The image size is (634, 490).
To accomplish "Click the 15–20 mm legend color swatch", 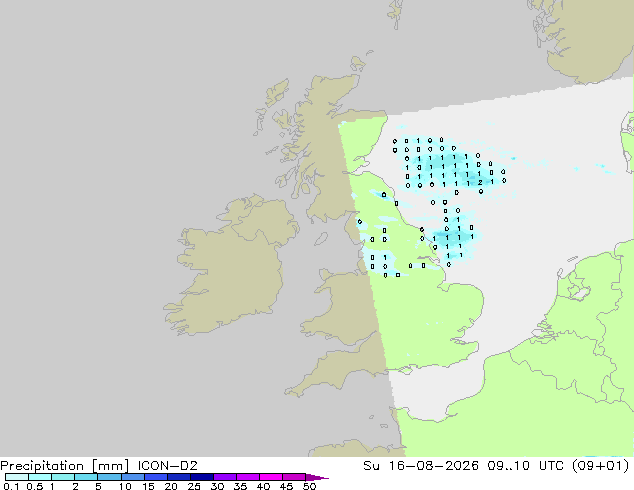I will coord(155,477).
